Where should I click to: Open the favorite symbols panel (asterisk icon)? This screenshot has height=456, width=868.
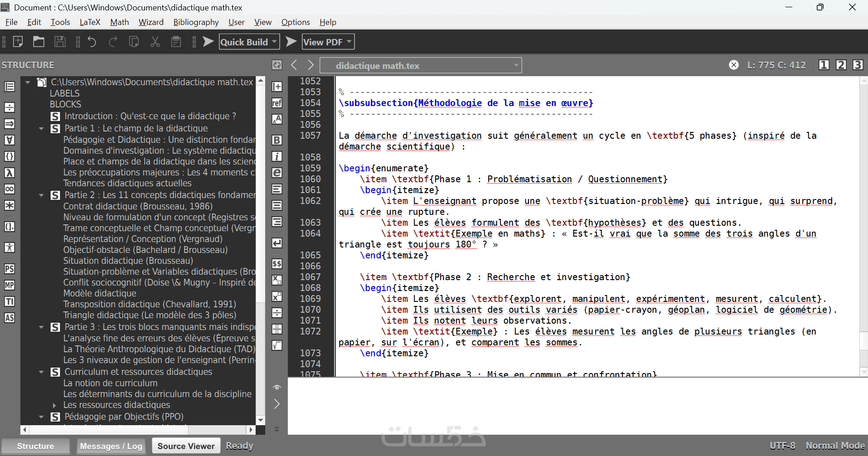pos(10,205)
